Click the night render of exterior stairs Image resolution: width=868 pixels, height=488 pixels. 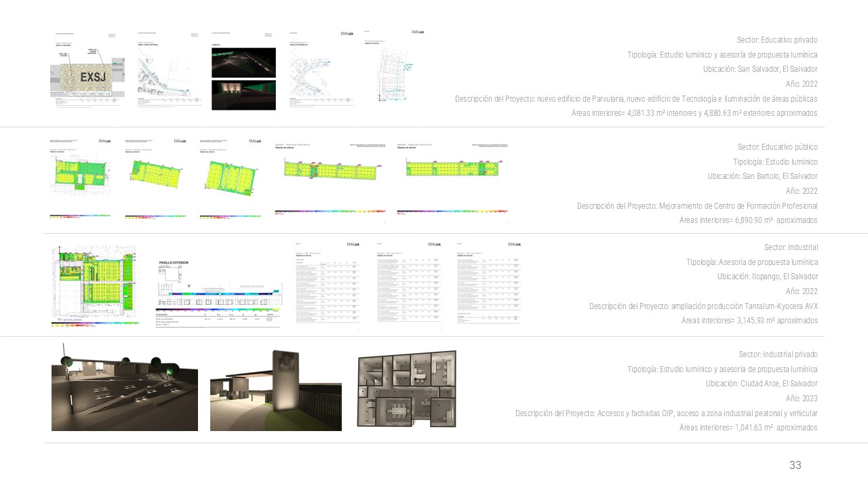point(125,392)
